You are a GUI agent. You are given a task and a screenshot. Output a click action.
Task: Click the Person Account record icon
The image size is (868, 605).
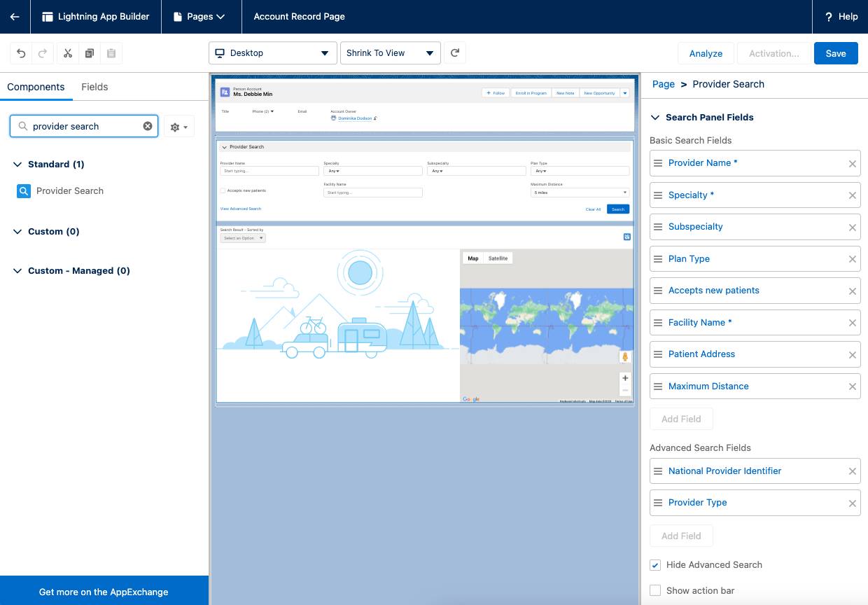225,92
